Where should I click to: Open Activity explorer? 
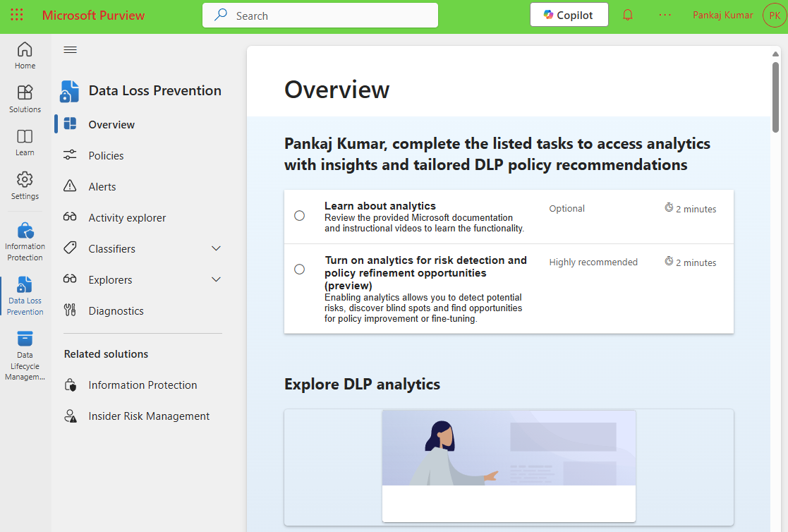pyautogui.click(x=126, y=217)
